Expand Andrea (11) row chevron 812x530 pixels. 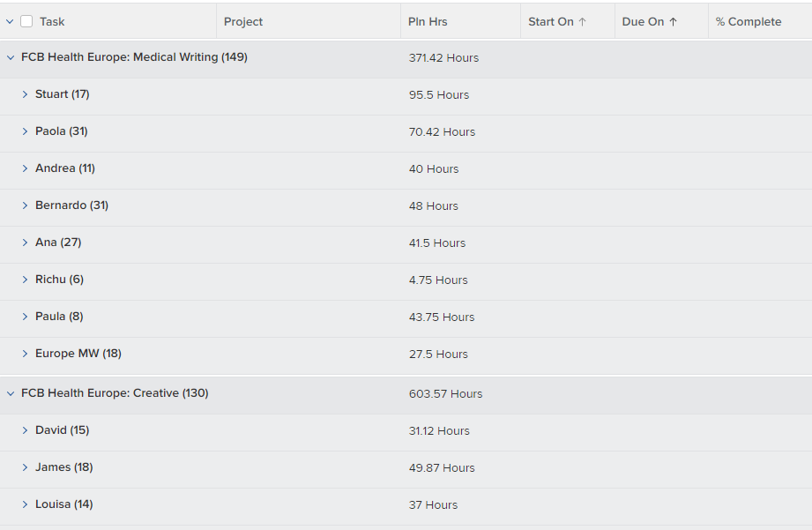click(25, 168)
